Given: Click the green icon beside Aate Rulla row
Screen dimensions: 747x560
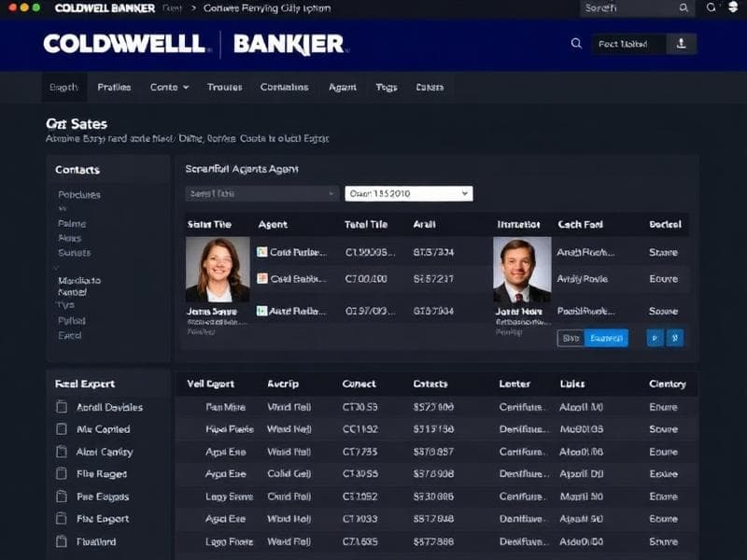Looking at the screenshot, I should coord(261,311).
